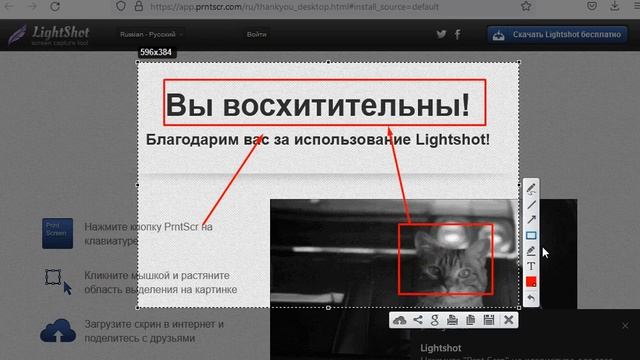Image resolution: width=640 pixels, height=360 pixels.
Task: Save the screenshot to disk
Action: [489, 320]
